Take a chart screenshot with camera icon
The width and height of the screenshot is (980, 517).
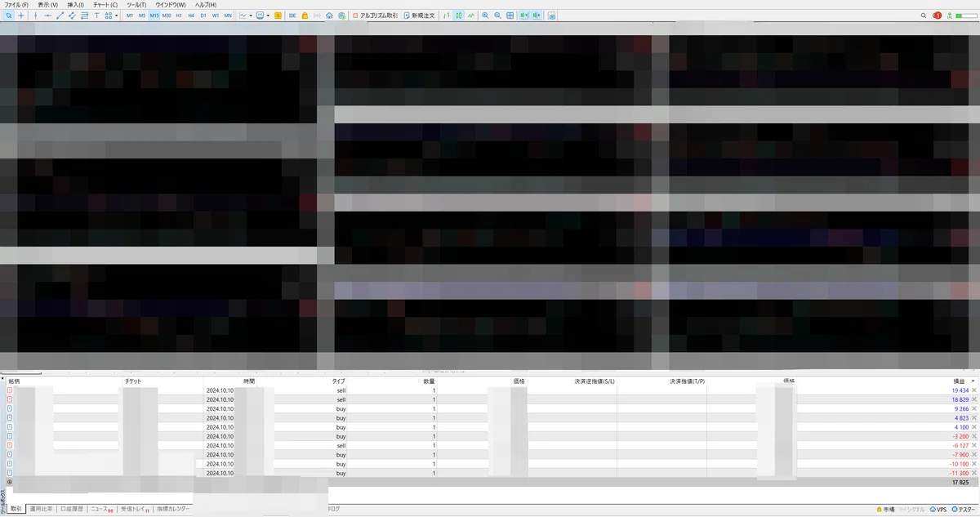click(552, 16)
